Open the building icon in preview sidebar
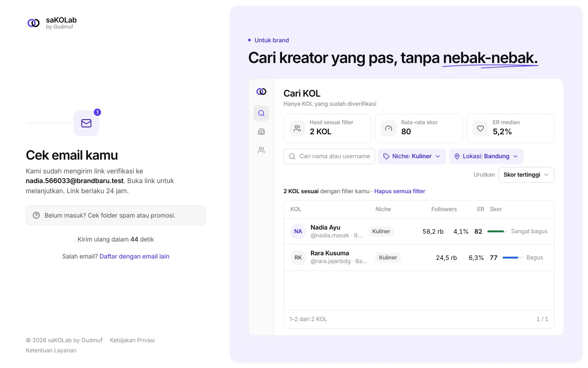 261,132
